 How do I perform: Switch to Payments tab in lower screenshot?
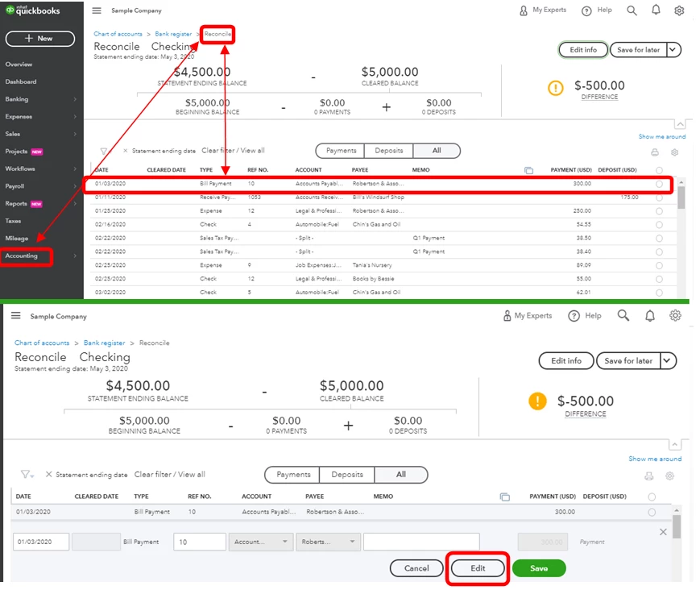tap(293, 474)
